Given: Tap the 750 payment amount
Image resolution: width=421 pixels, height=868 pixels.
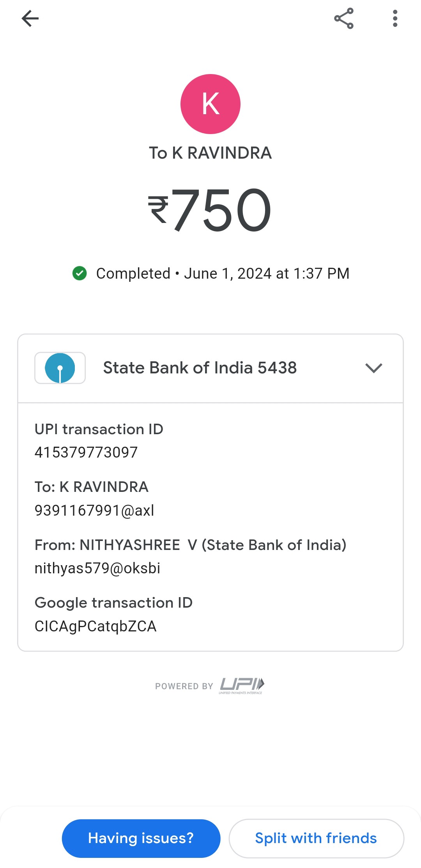Looking at the screenshot, I should [221, 210].
